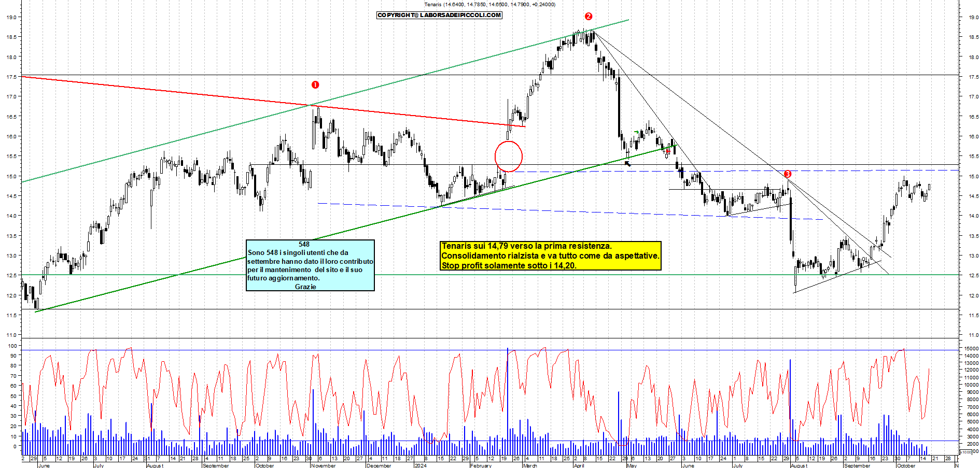Select red marker number 3
Screen dimensions: 980x468
click(788, 174)
